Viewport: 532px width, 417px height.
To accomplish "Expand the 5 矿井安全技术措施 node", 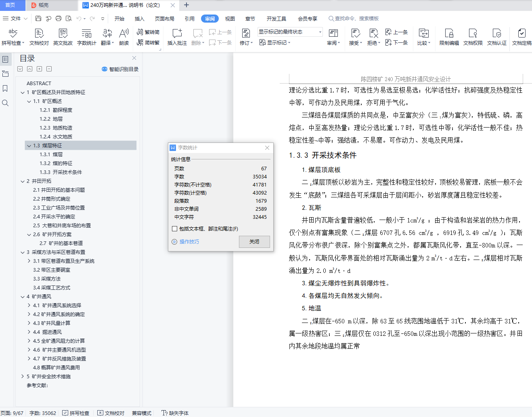I will (x=23, y=377).
